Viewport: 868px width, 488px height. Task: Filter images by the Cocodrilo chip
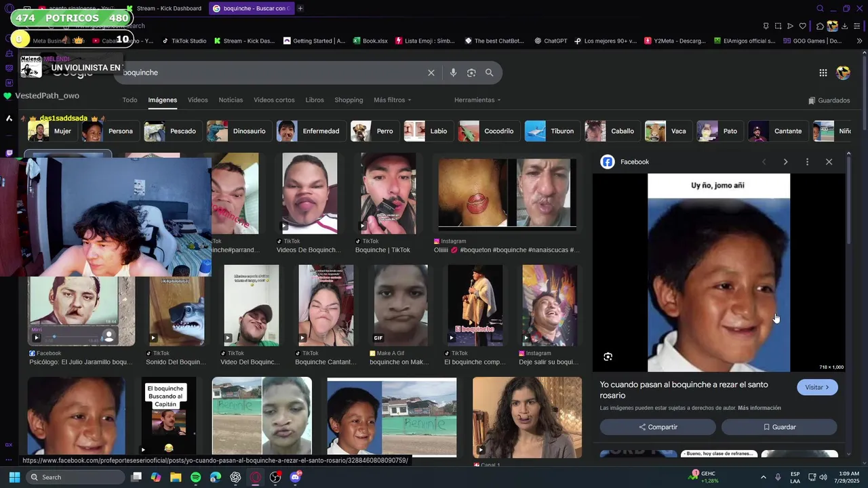489,131
